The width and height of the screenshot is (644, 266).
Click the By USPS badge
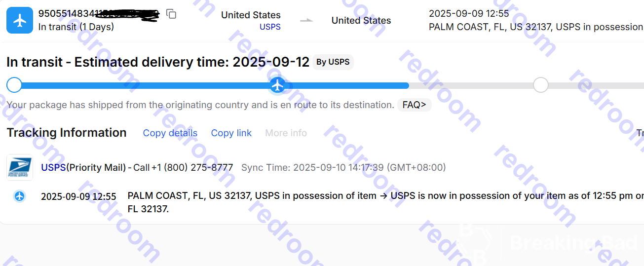[333, 62]
